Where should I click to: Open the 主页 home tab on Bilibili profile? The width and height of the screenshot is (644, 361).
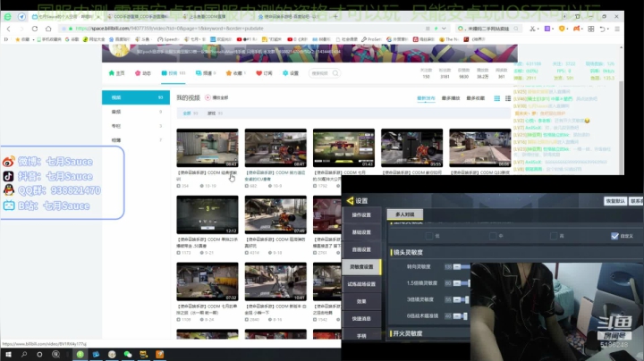pyautogui.click(x=116, y=73)
